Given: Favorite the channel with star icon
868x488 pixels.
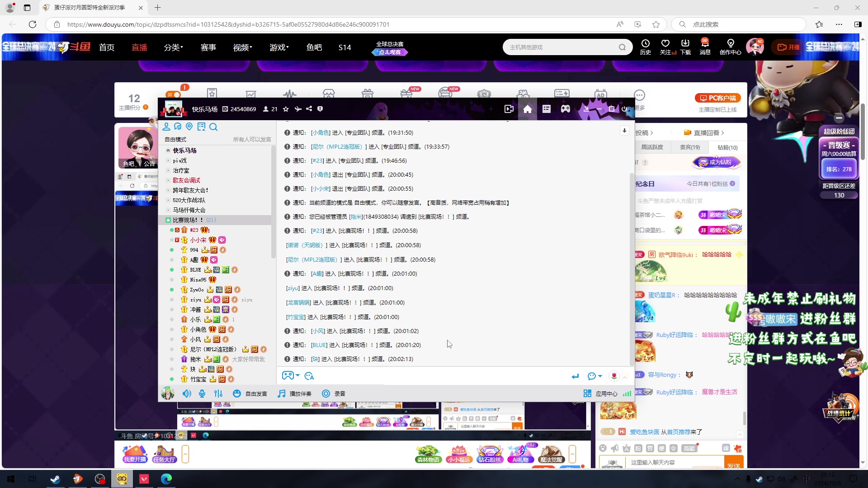Looking at the screenshot, I should tap(286, 109).
